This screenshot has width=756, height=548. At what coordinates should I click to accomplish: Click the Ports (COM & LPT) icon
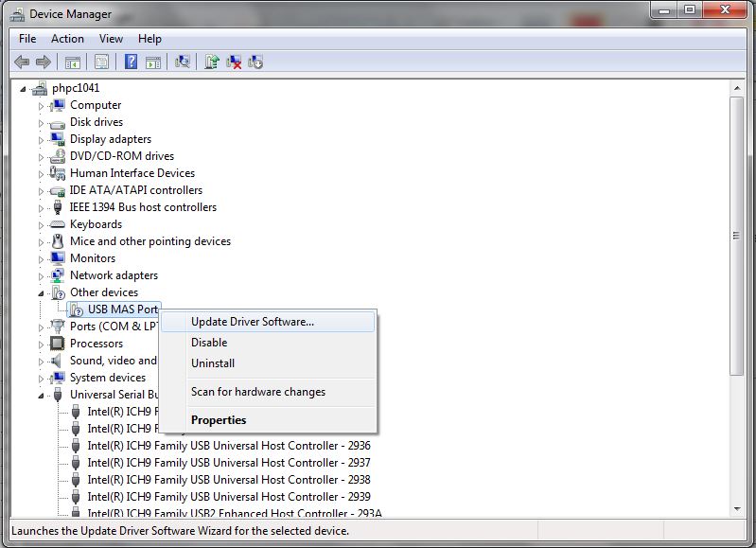point(58,327)
